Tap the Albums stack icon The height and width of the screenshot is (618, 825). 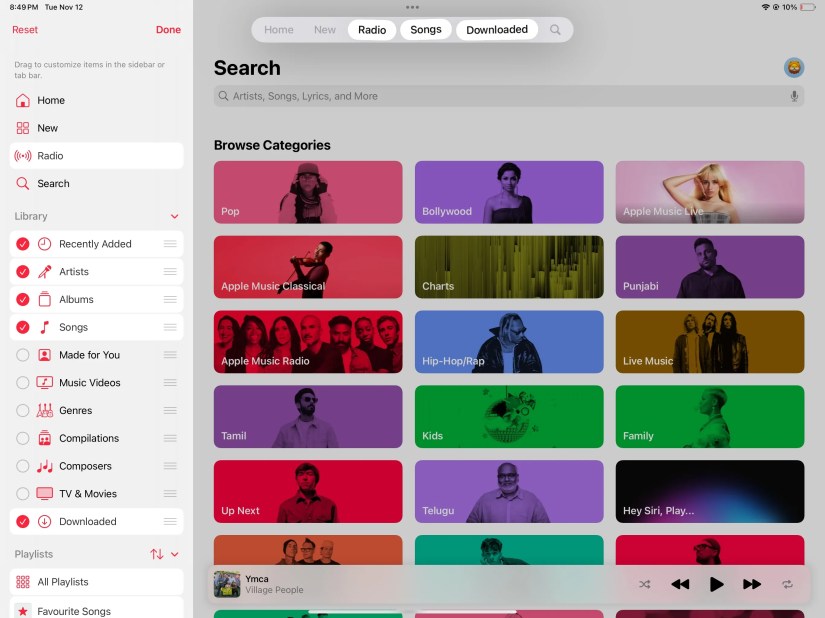45,299
